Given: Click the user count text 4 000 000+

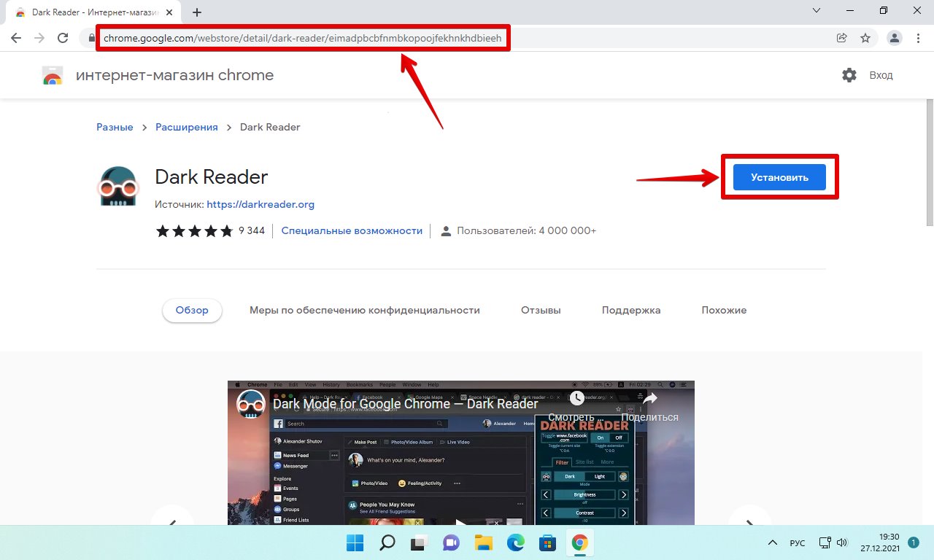Looking at the screenshot, I should click(567, 230).
